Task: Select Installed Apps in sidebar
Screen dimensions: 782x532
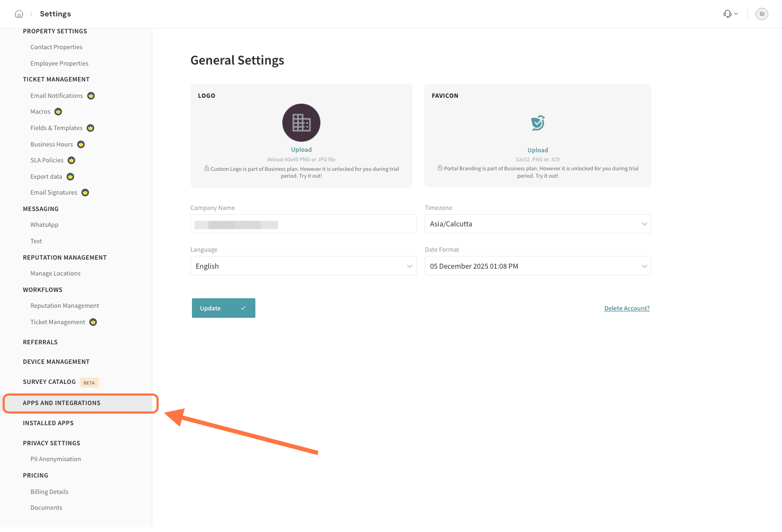Action: (x=48, y=423)
